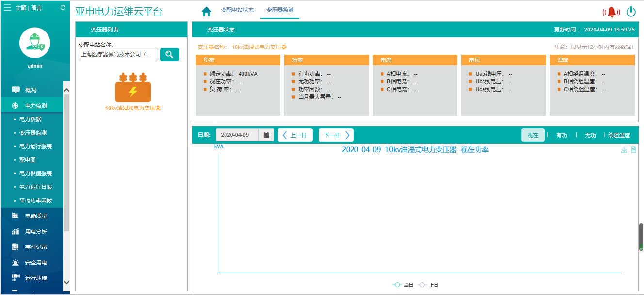This screenshot has width=644, height=295.
Task: Click the search magnifier button
Action: [169, 55]
